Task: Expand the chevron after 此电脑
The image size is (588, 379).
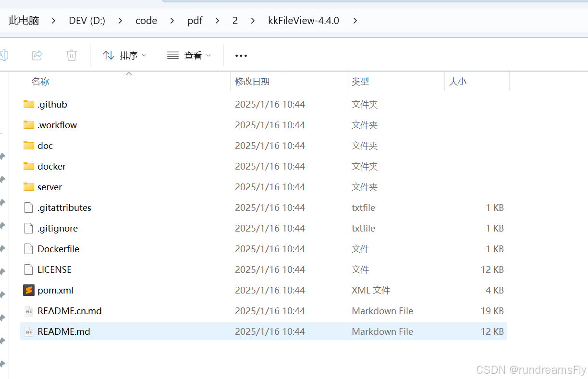Action: pos(53,21)
